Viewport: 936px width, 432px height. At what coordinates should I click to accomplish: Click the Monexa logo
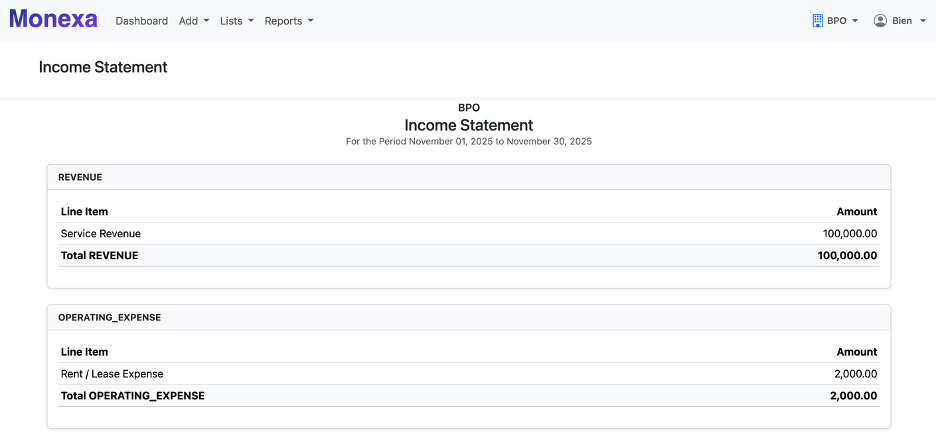pyautogui.click(x=53, y=20)
